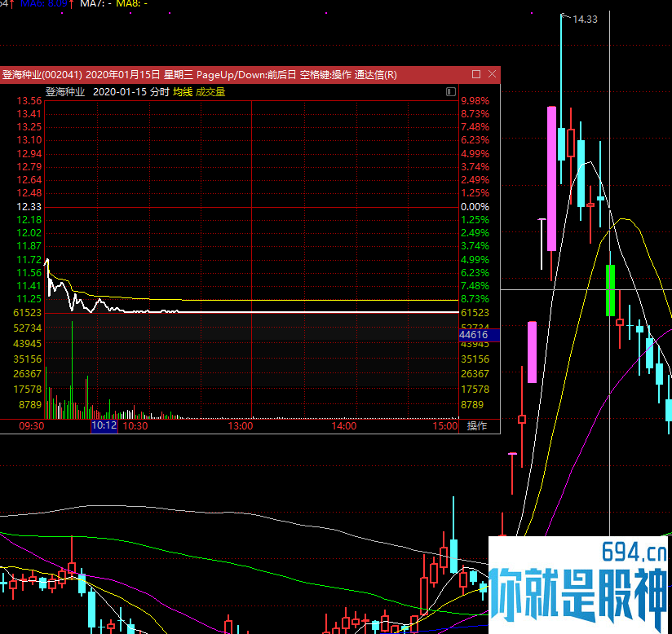Click the 13.41 price axis label
This screenshot has width=672, height=634.
pos(29,114)
